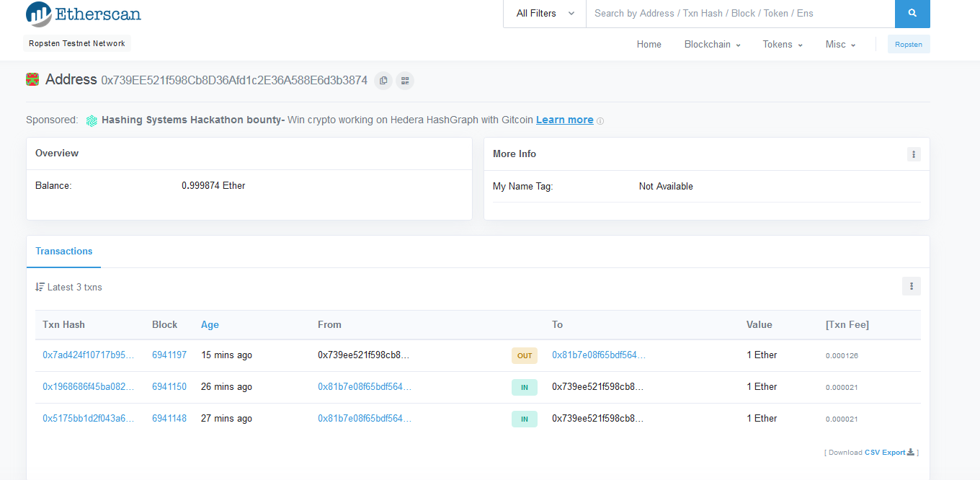
Task: Click the 1 Ether value in the OUT row
Action: (762, 355)
